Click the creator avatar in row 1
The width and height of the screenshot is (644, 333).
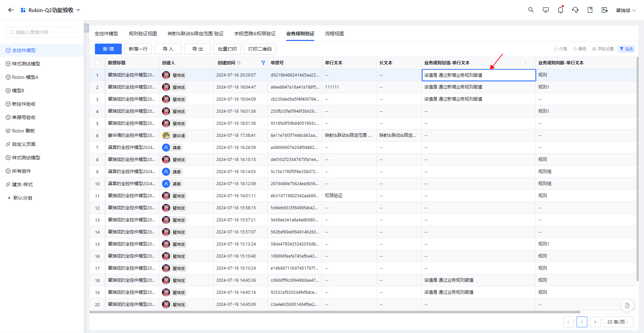click(166, 75)
